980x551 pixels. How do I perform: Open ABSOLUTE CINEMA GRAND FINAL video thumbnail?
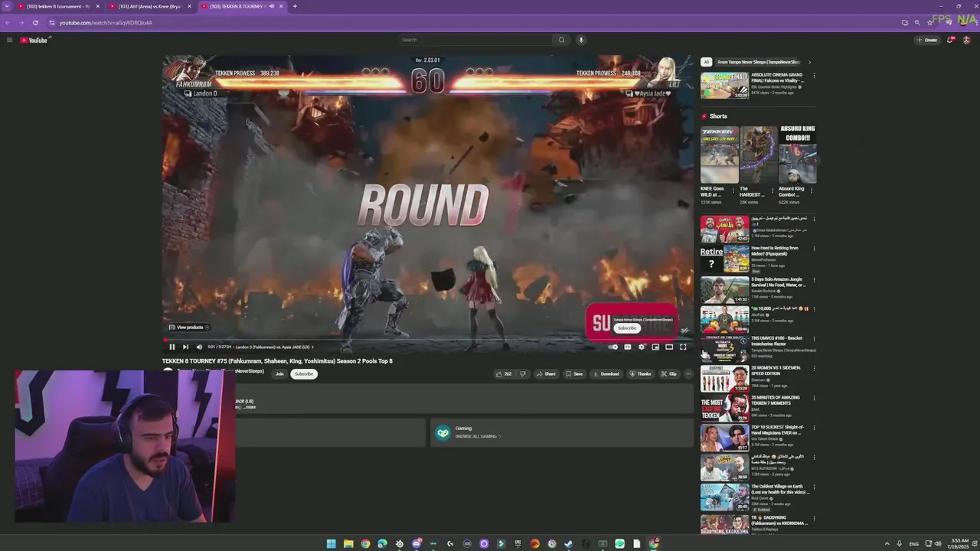(724, 86)
